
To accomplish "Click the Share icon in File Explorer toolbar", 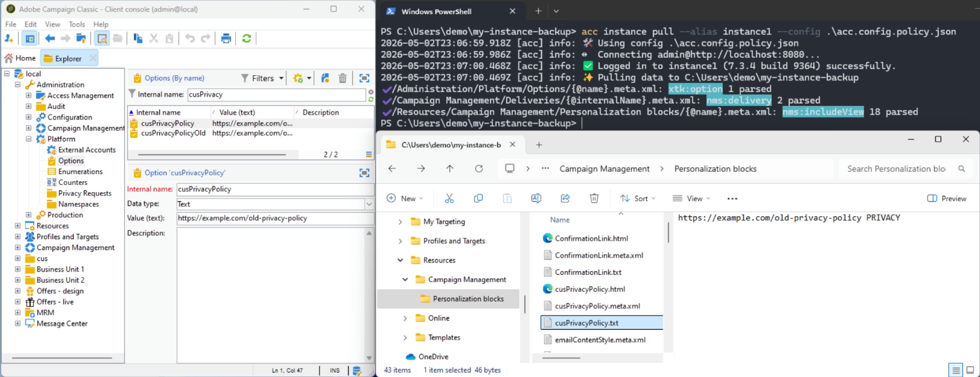I will (565, 198).
